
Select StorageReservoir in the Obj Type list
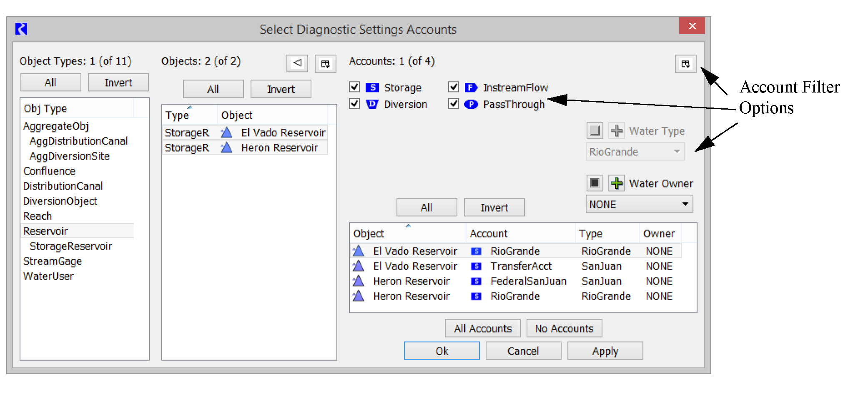point(71,246)
